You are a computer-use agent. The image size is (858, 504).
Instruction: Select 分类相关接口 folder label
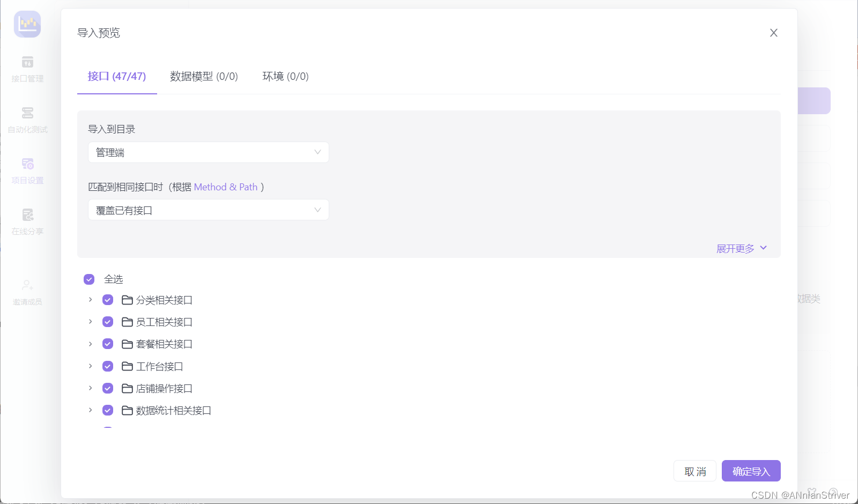[x=164, y=300]
